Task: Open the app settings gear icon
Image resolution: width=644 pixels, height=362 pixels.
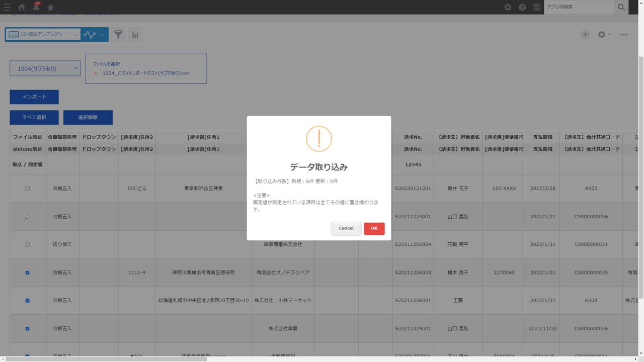Action: [602, 35]
